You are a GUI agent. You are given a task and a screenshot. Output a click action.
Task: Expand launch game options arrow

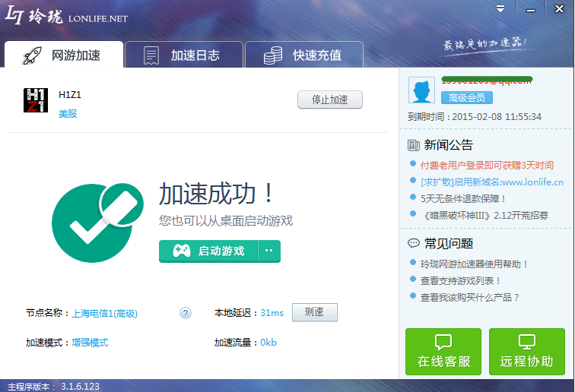[x=269, y=251]
